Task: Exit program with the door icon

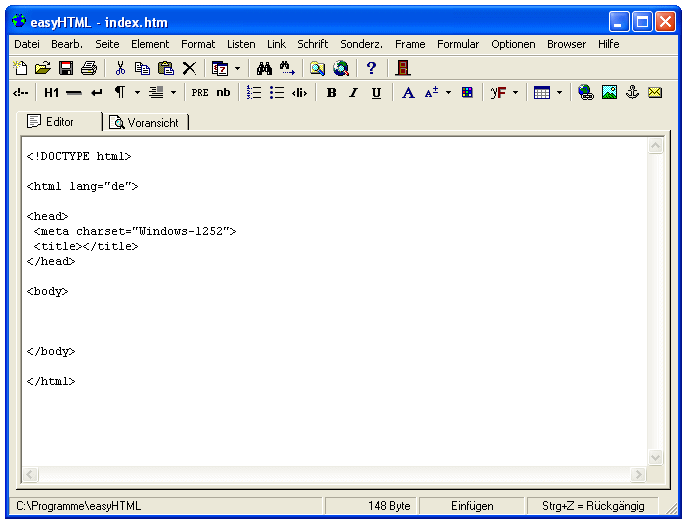Action: (x=402, y=68)
